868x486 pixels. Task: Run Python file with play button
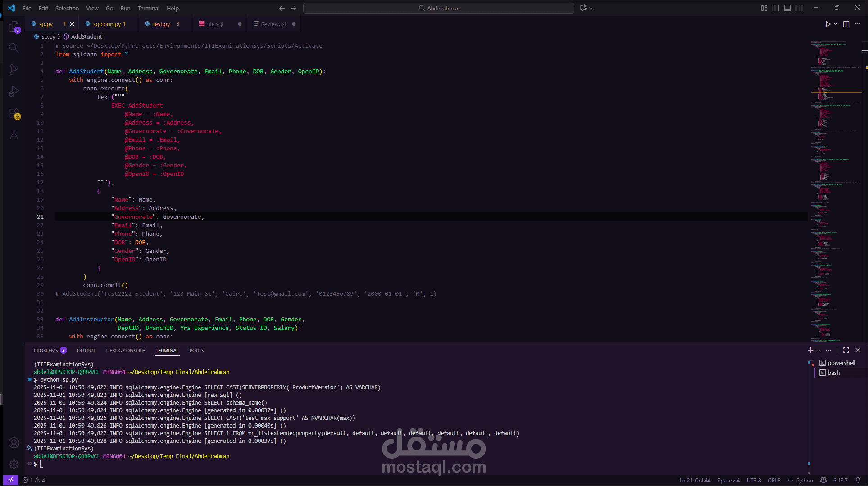coord(827,24)
